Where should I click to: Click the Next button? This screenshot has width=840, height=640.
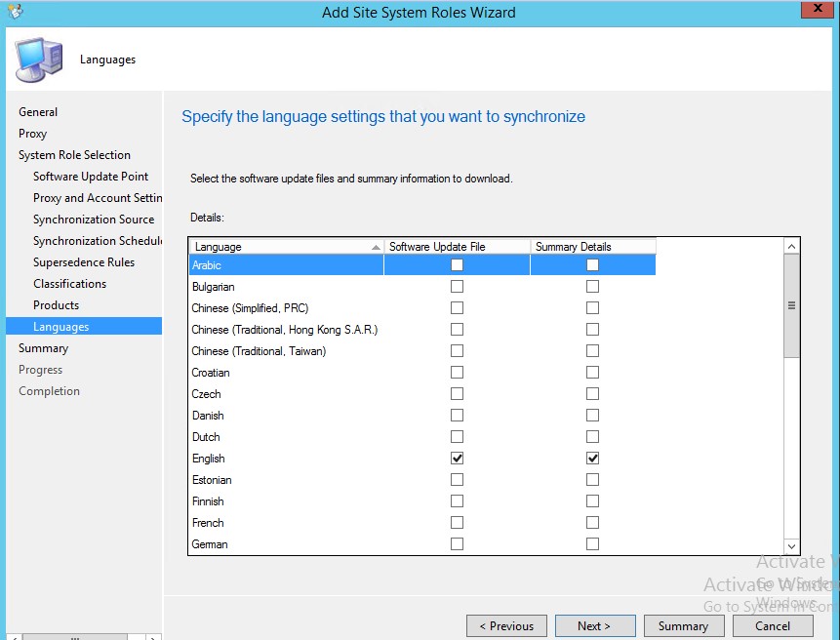point(595,626)
